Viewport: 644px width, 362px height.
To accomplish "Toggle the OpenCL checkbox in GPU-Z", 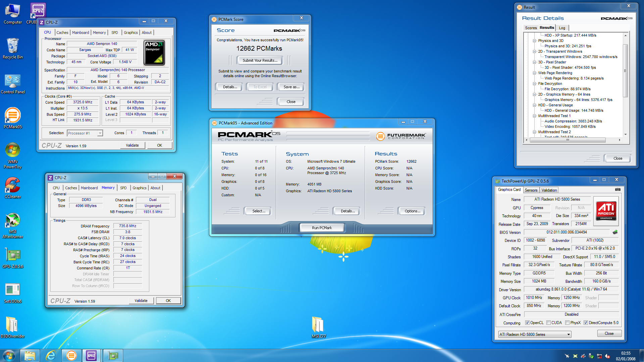I will 528,323.
